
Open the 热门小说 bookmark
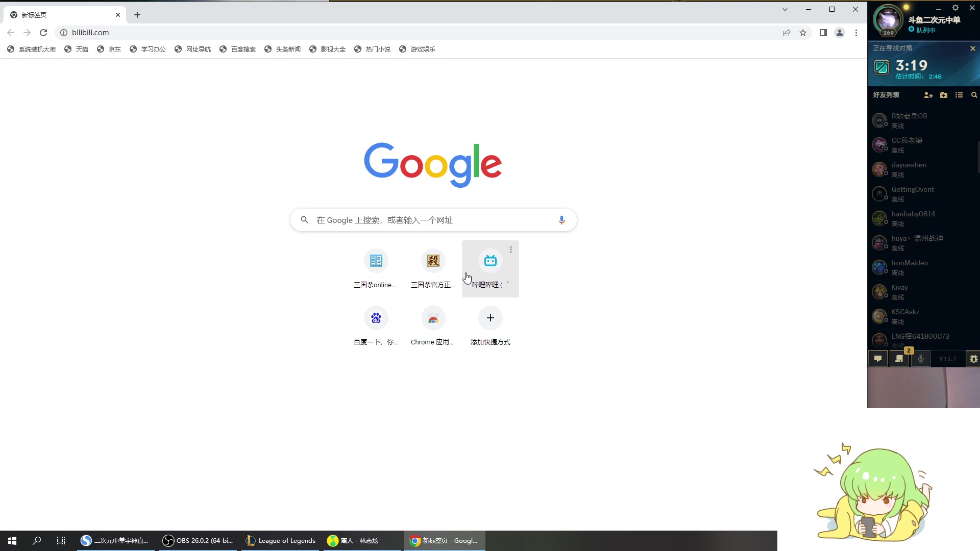(x=373, y=49)
